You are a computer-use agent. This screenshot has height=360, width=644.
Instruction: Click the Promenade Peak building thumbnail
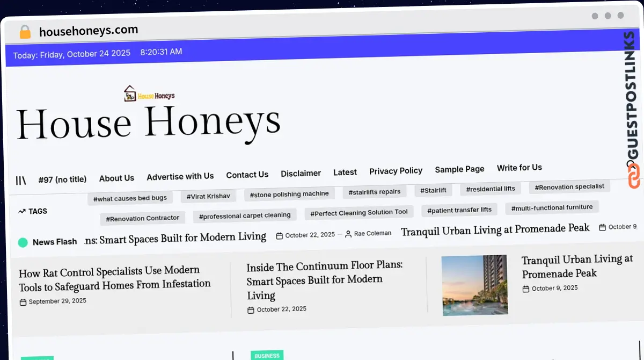click(474, 286)
